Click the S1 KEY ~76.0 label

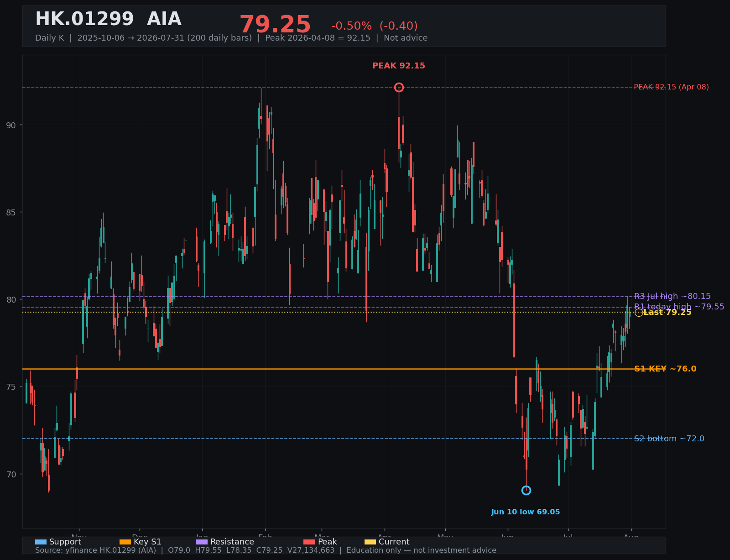coord(665,369)
